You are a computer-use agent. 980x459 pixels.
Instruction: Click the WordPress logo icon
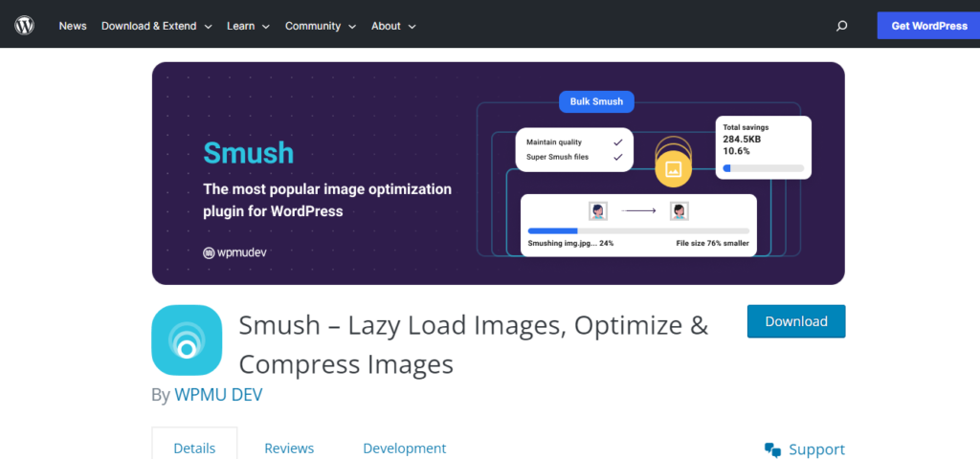click(x=24, y=26)
